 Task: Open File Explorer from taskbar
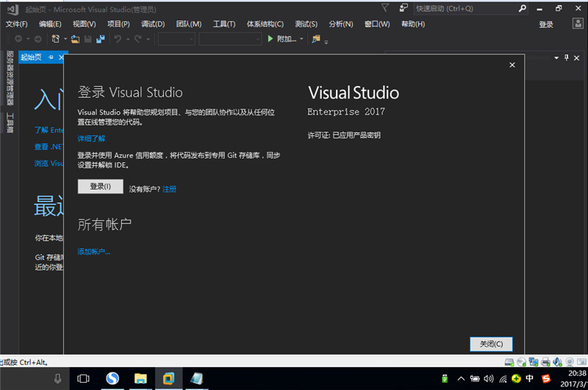[x=140, y=378]
